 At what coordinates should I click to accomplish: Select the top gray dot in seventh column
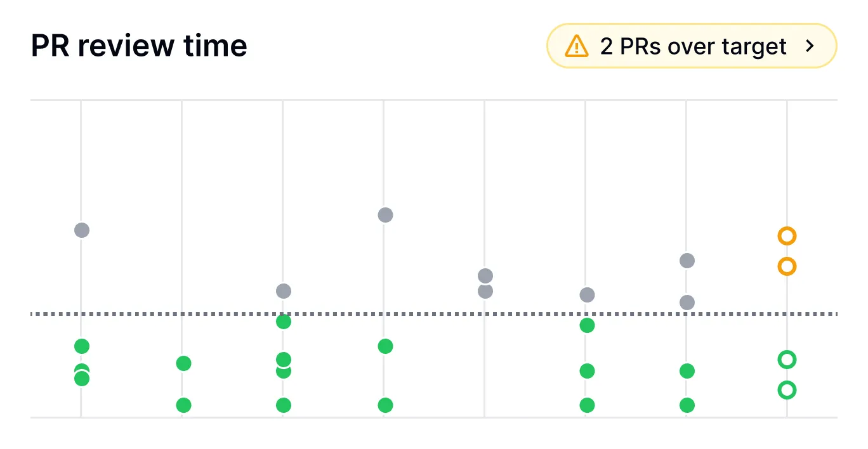click(x=687, y=261)
